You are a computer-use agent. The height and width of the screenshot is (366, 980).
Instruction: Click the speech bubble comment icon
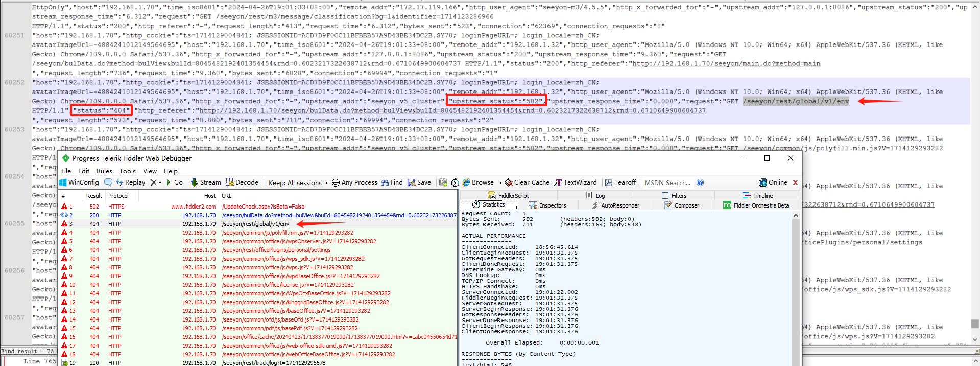click(108, 182)
